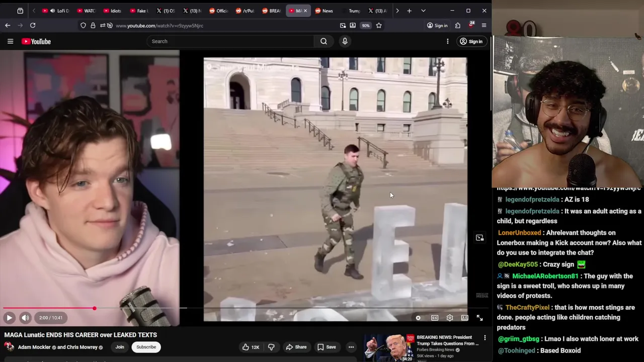Viewport: 644px width, 362px height.
Task: Enter fullscreen mode
Action: click(479, 318)
